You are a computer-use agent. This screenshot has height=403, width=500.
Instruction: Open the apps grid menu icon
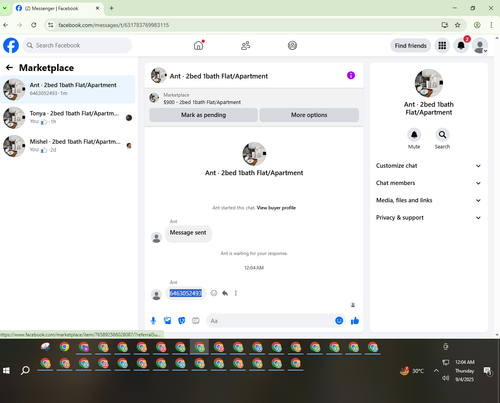coord(442,45)
